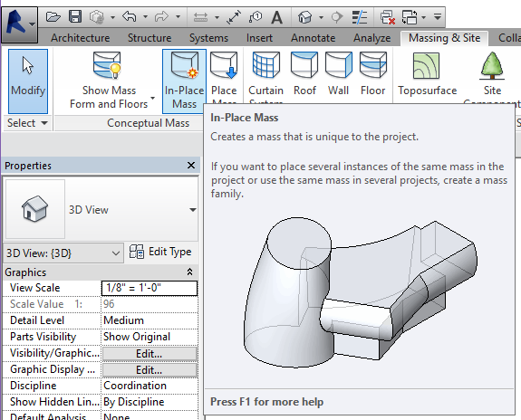
Task: Open the undo history dropdown
Action: tap(145, 17)
